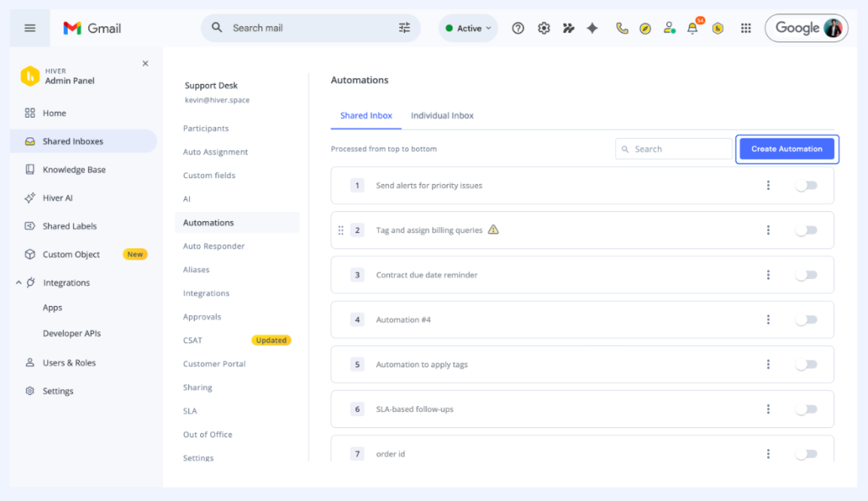This screenshot has width=868, height=501.
Task: Open the Google apps grid icon
Action: pos(746,28)
